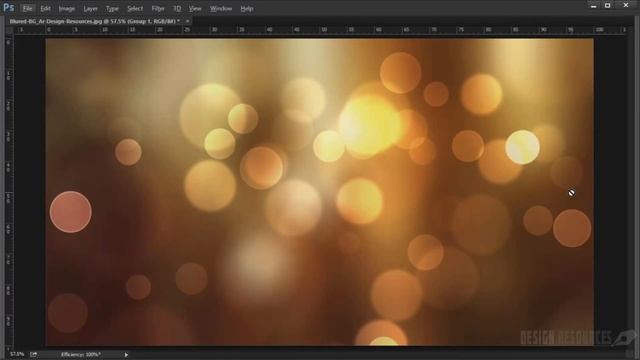Open the Select menu
640x360 pixels.
tap(135, 8)
